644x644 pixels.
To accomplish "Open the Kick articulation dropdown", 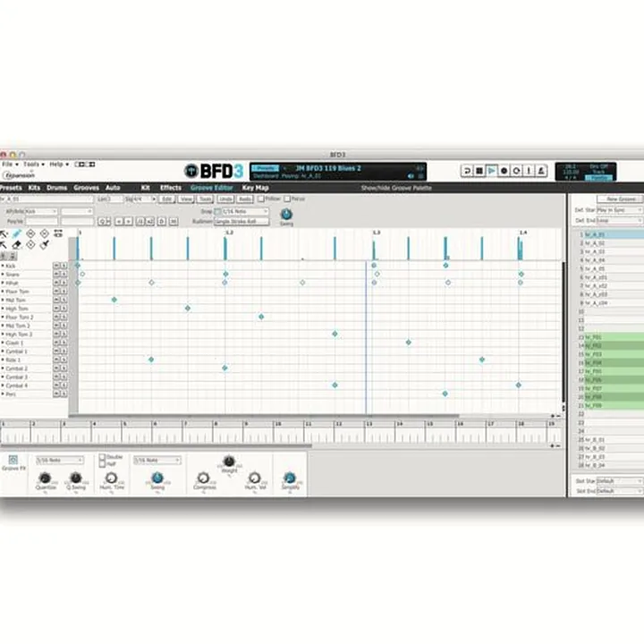I will point(41,211).
